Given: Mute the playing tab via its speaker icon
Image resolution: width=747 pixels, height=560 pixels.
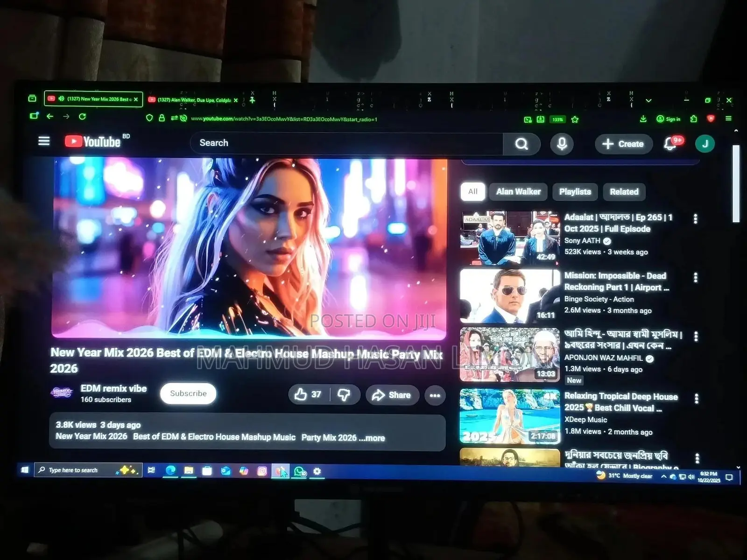Looking at the screenshot, I should 62,99.
